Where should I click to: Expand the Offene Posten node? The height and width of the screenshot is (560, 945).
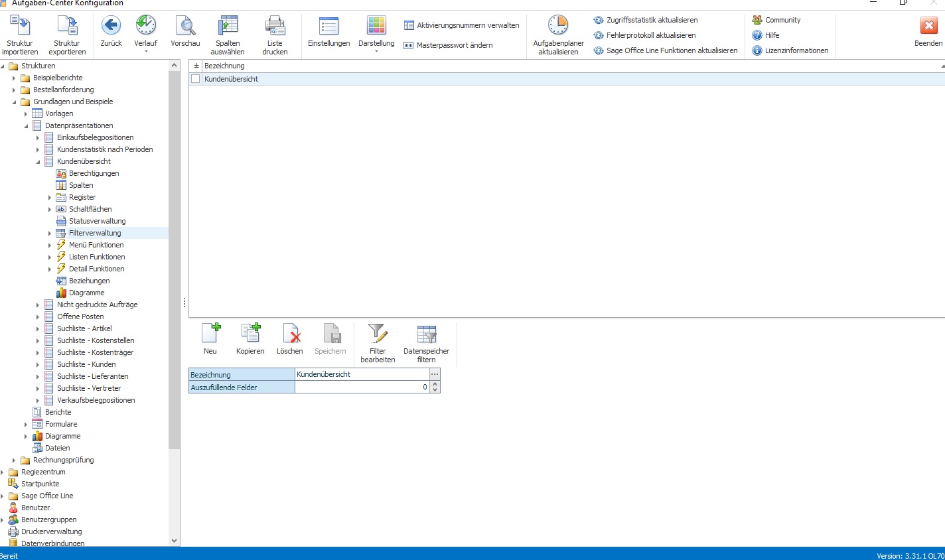pyautogui.click(x=38, y=316)
